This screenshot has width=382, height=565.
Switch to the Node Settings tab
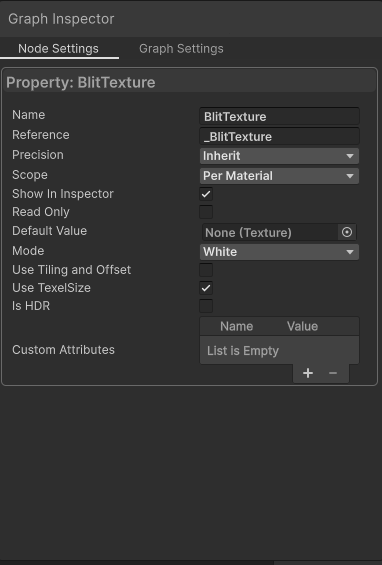58,49
